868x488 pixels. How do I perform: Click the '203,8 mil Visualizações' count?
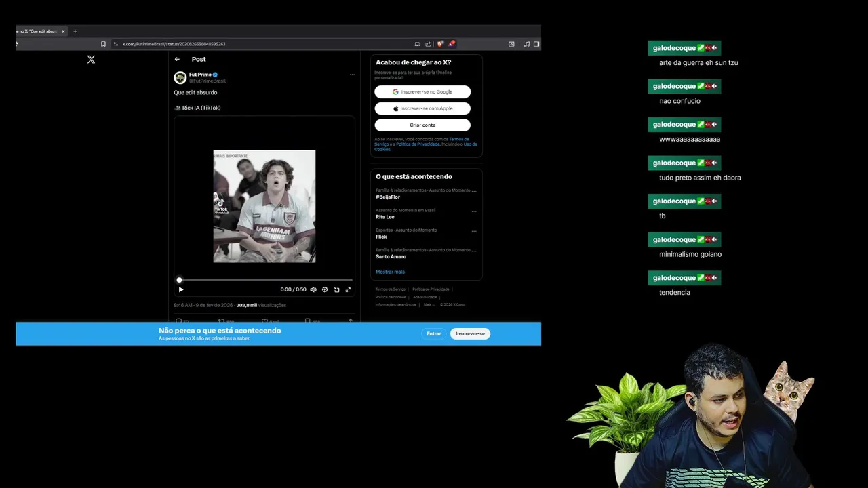261,305
